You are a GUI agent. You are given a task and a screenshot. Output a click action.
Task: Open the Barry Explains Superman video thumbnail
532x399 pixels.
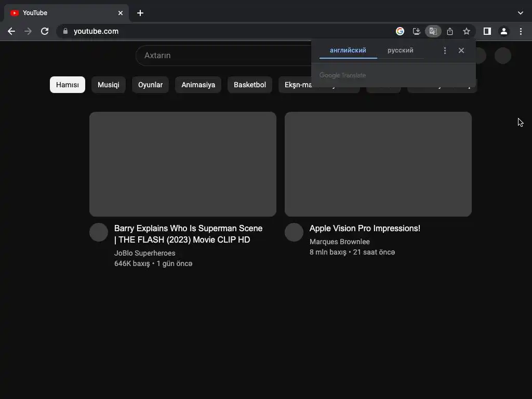pos(183,164)
